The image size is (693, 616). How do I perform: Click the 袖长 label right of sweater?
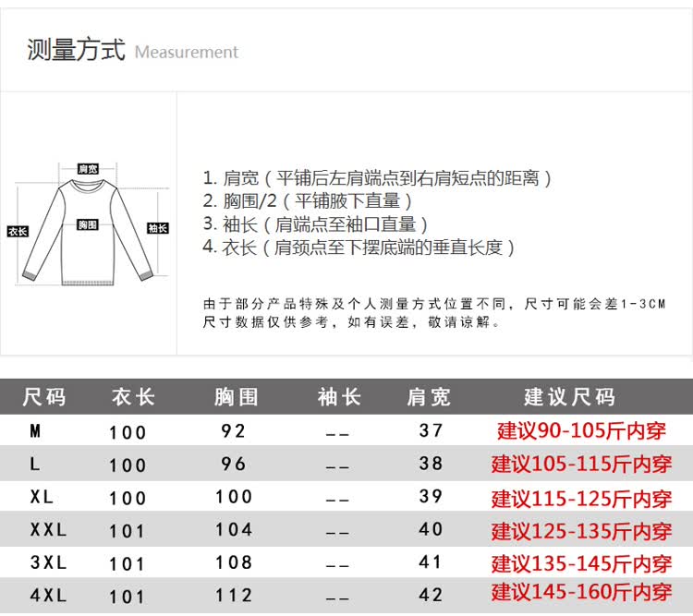(x=158, y=228)
